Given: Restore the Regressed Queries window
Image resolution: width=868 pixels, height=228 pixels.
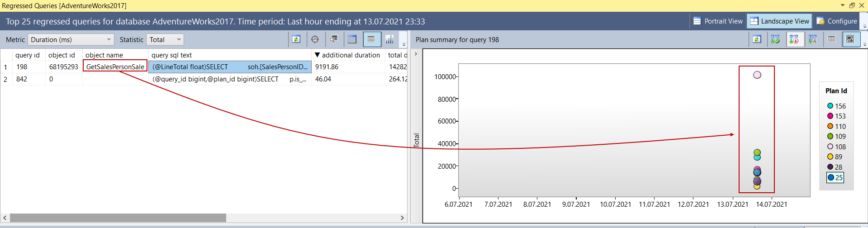Looking at the screenshot, I should click(852, 5).
